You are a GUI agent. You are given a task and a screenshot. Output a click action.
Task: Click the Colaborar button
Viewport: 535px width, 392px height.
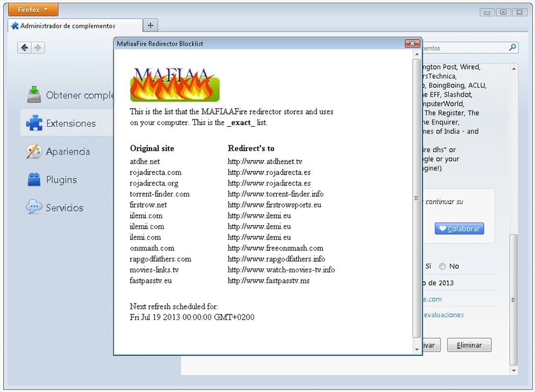pyautogui.click(x=459, y=228)
